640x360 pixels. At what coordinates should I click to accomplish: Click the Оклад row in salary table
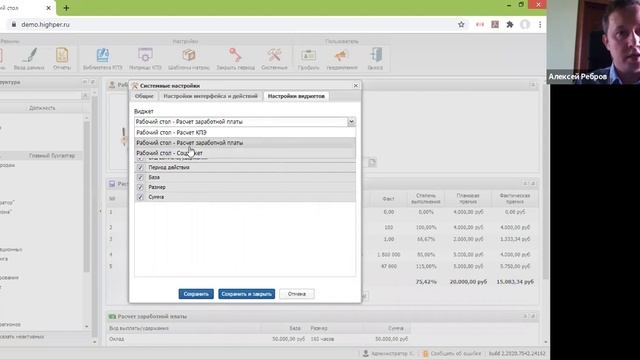pos(259,339)
